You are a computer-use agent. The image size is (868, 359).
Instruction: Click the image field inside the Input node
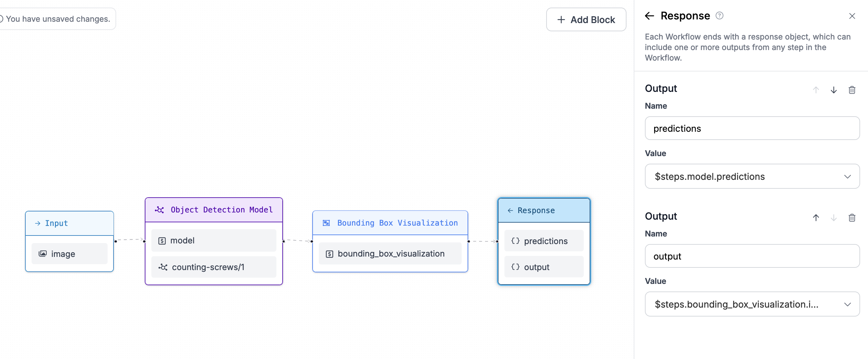pyautogui.click(x=69, y=254)
